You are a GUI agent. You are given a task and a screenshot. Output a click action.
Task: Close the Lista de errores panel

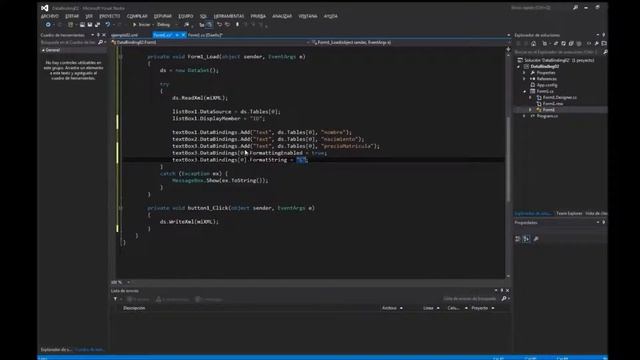[x=507, y=291]
